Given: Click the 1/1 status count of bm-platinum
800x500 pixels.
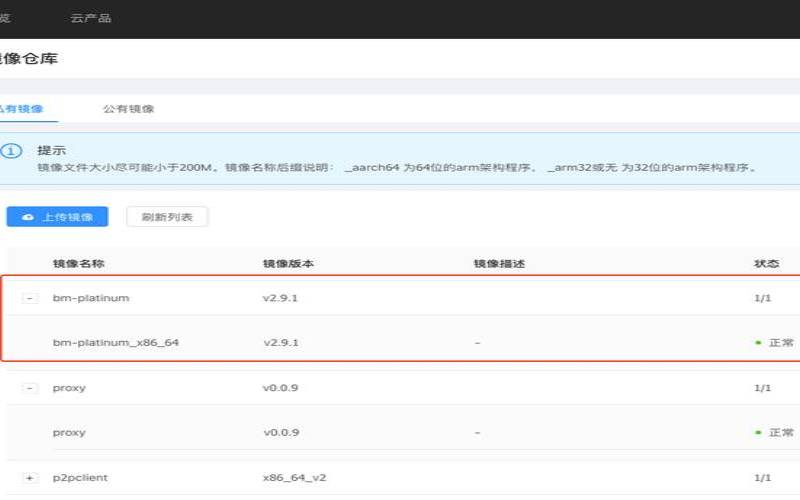Looking at the screenshot, I should [762, 298].
